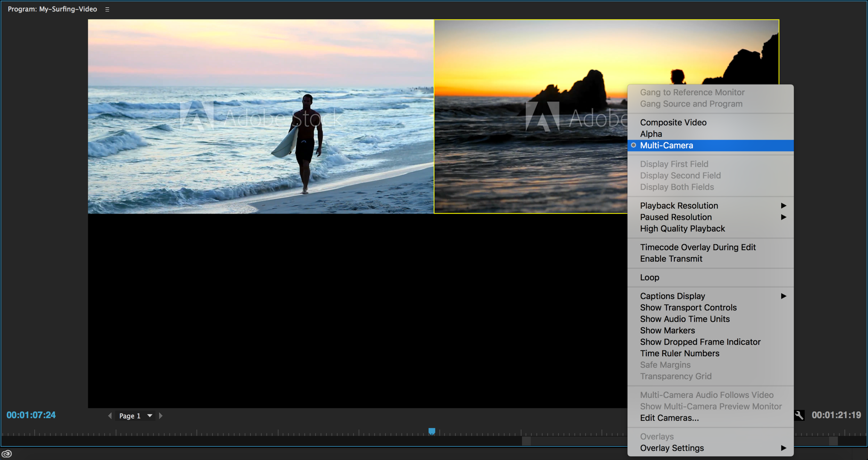Click Display Both Fields menu entry
This screenshot has width=868, height=460.
click(710, 187)
